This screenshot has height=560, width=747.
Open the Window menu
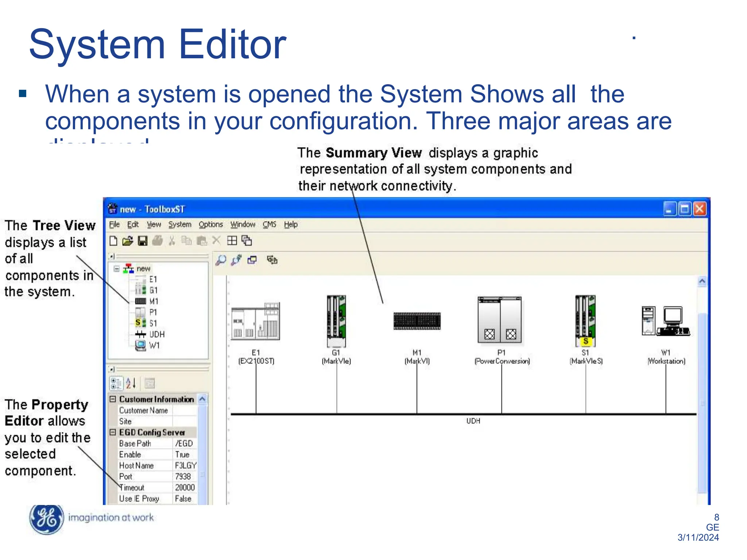243,224
